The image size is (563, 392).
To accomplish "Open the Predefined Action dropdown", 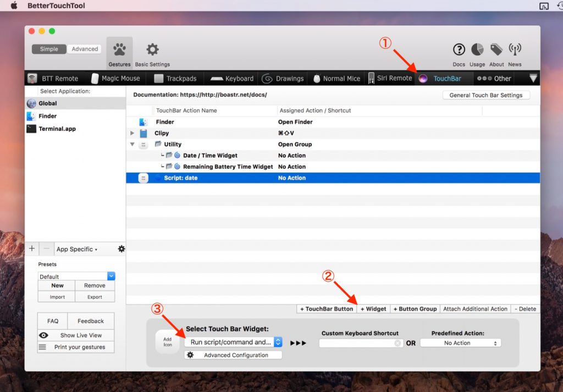I will 460,343.
